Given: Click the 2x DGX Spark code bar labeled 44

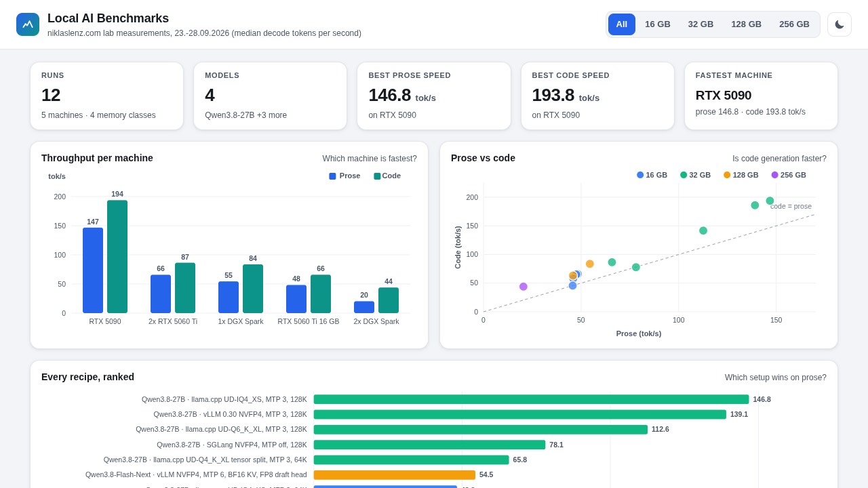Looking at the screenshot, I should click(389, 300).
